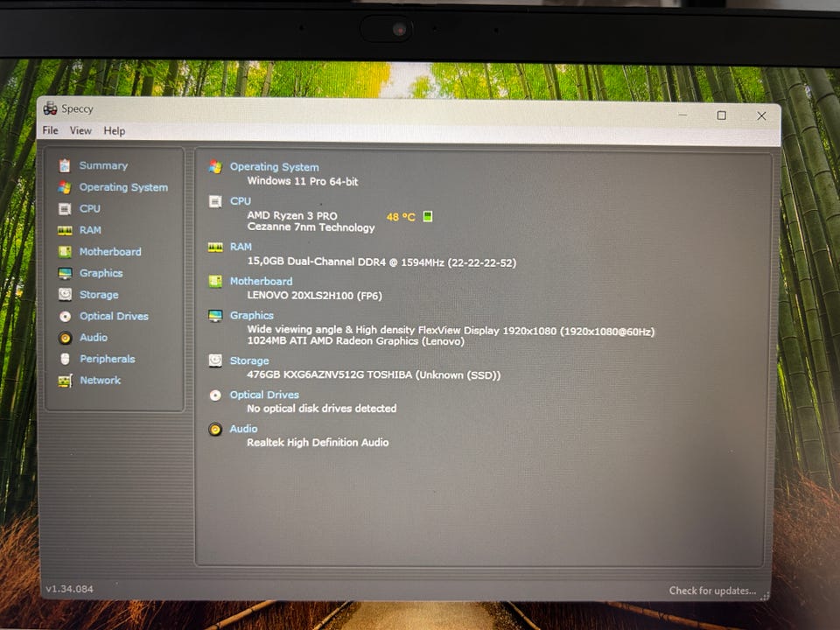The image size is (840, 630).
Task: Click the Windows flag icon in summary pane
Action: tap(215, 166)
